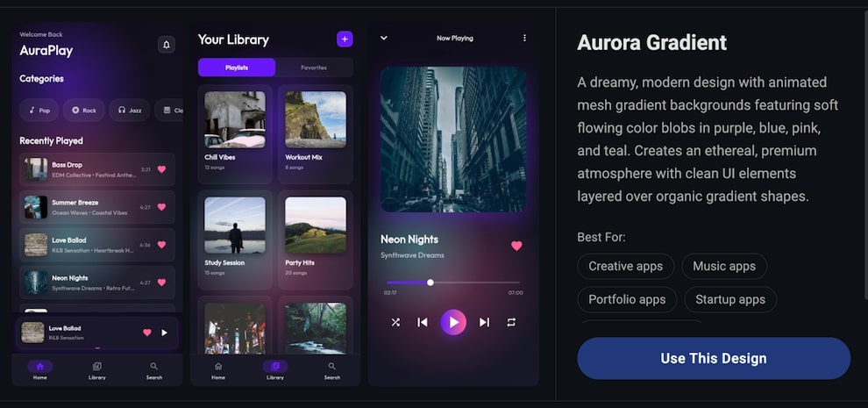Viewport: 868px width, 408px height.
Task: Skip to next track
Action: [x=484, y=322]
